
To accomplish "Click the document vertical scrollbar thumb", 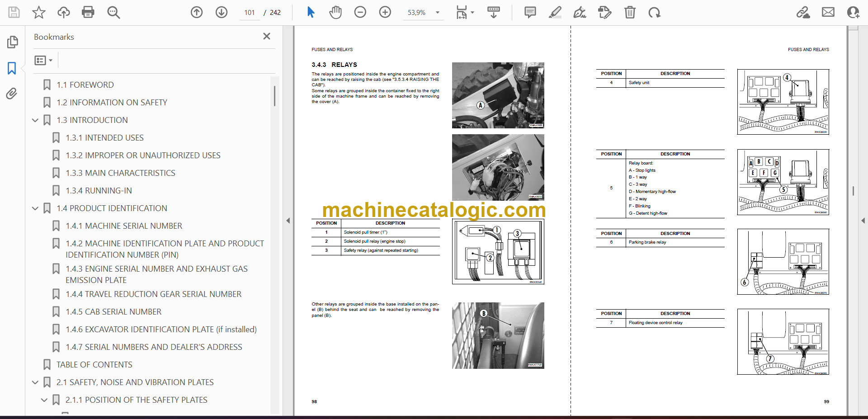I will (x=853, y=191).
